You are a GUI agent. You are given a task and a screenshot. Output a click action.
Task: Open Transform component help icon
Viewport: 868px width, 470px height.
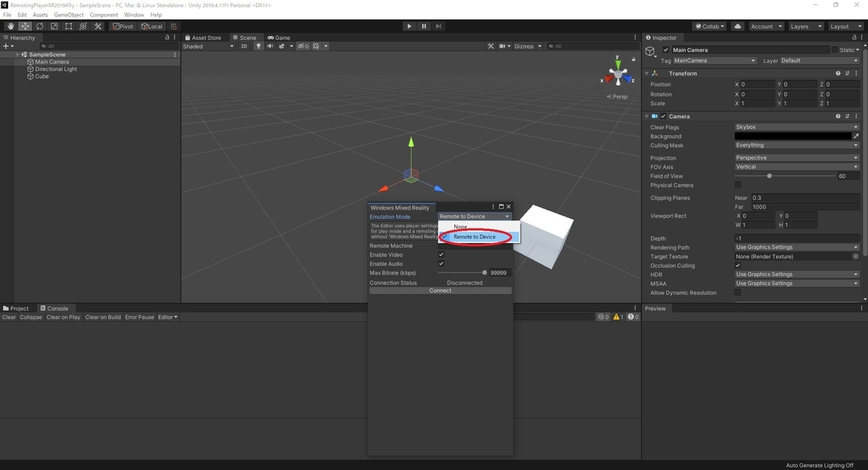[x=838, y=73]
